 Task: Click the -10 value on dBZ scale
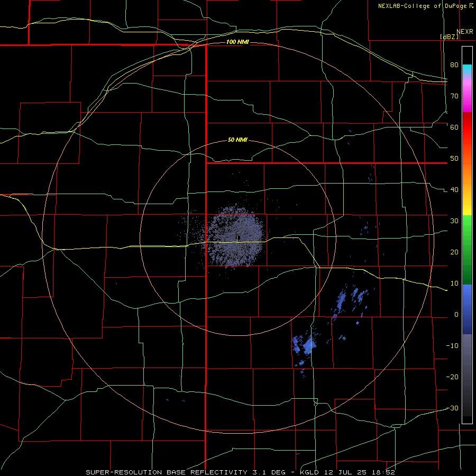[452, 346]
